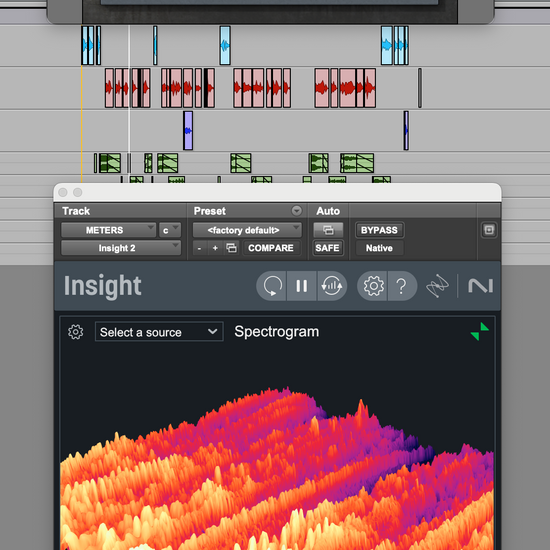Image resolution: width=550 pixels, height=550 pixels.
Task: Toggle the COMPARE button
Action: pyautogui.click(x=271, y=248)
